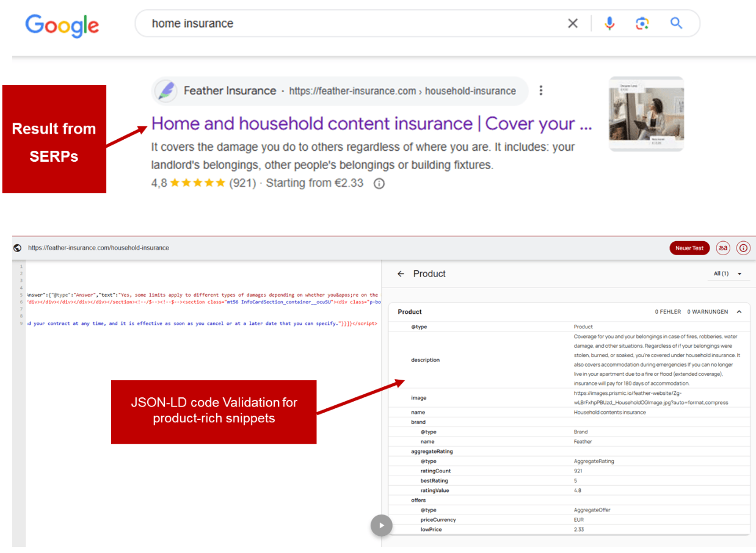This screenshot has width=756, height=553.
Task: Go back using arrow beside Product
Action: point(401,274)
